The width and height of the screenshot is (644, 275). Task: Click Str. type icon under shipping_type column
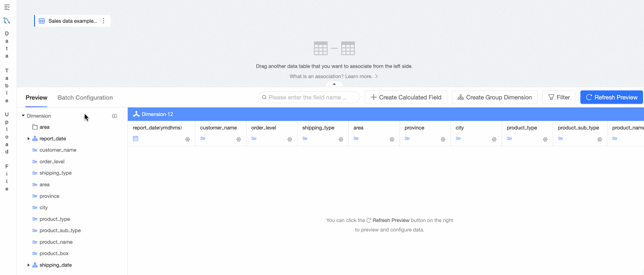pos(305,139)
